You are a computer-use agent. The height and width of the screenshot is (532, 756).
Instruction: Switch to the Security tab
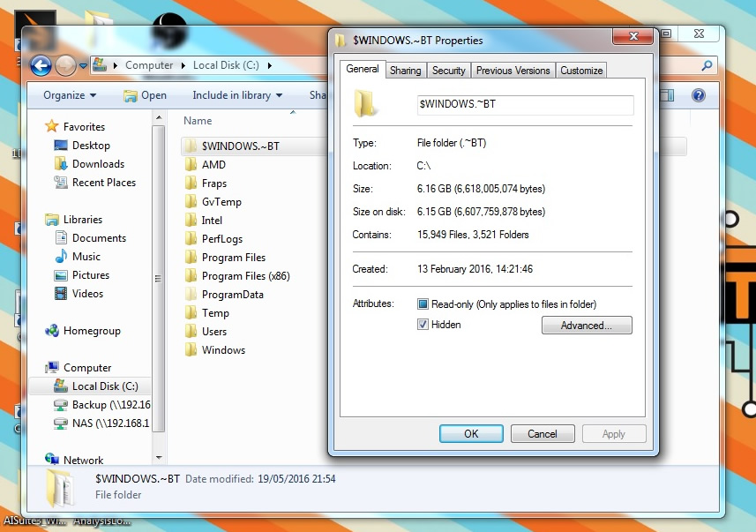(x=448, y=71)
